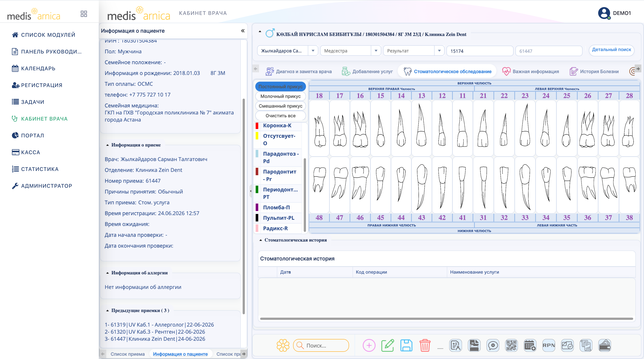The height and width of the screenshot is (359, 644).
Task: Open the QR code icon
Action: [x=511, y=345]
